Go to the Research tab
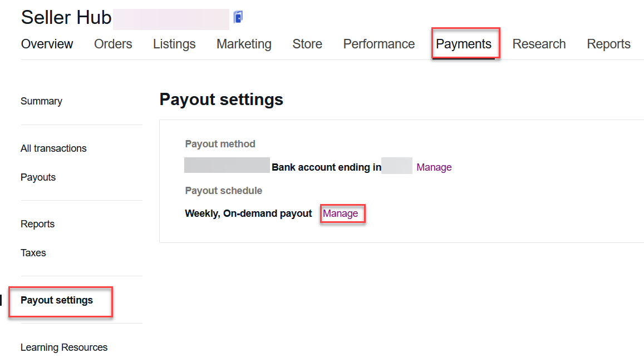The width and height of the screenshot is (644, 363). 539,44
